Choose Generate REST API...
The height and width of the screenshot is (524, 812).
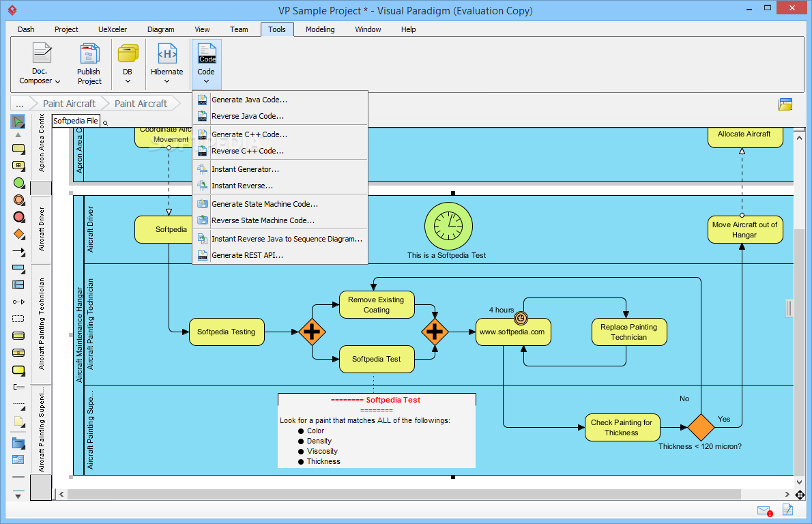[x=280, y=255]
